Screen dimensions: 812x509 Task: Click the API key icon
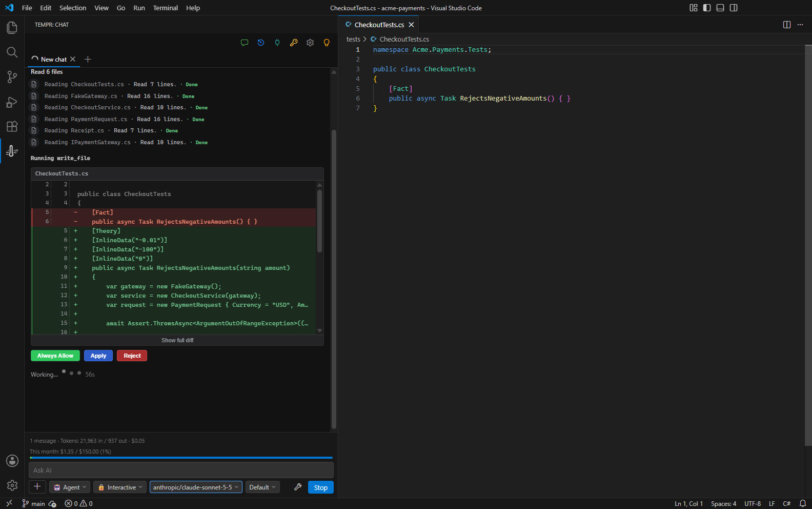point(294,43)
